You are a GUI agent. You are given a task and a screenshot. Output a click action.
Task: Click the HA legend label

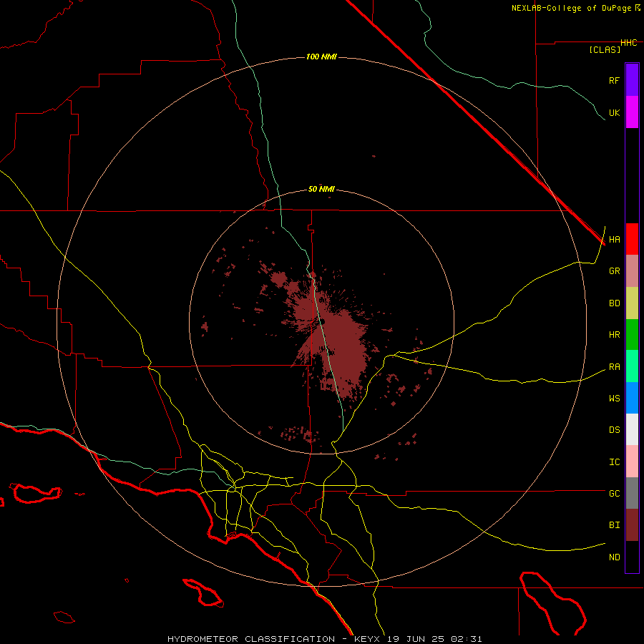tap(615, 240)
